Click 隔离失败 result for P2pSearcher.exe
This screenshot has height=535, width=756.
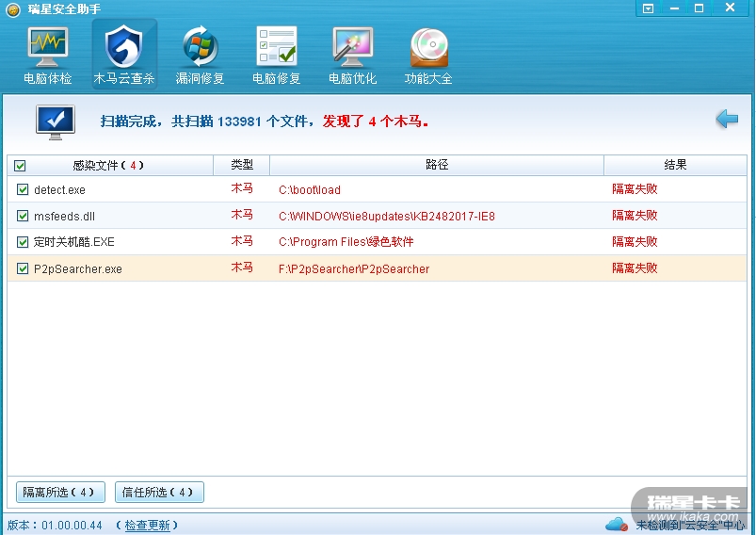tap(635, 268)
